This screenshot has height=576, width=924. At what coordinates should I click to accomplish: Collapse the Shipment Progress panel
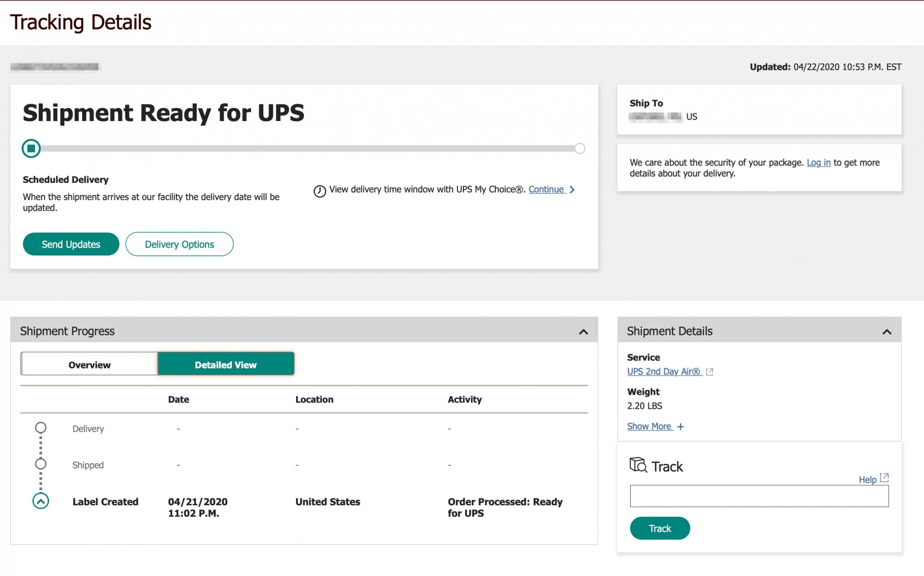point(584,332)
